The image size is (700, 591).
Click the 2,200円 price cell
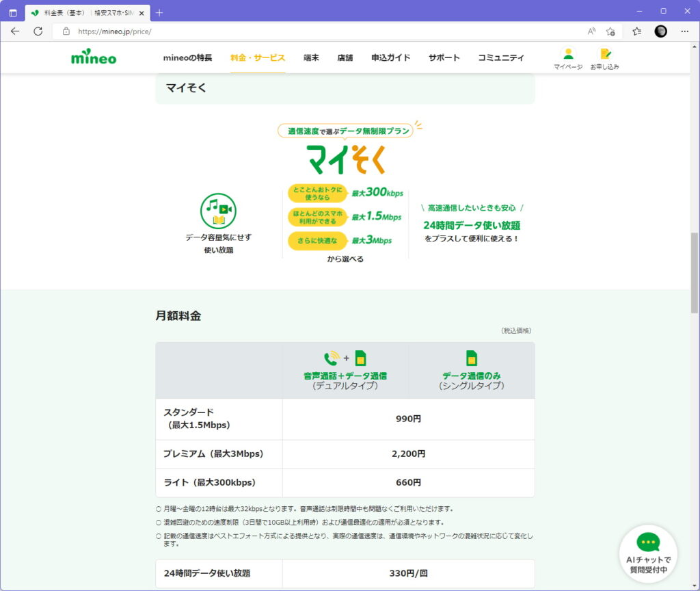pos(409,454)
